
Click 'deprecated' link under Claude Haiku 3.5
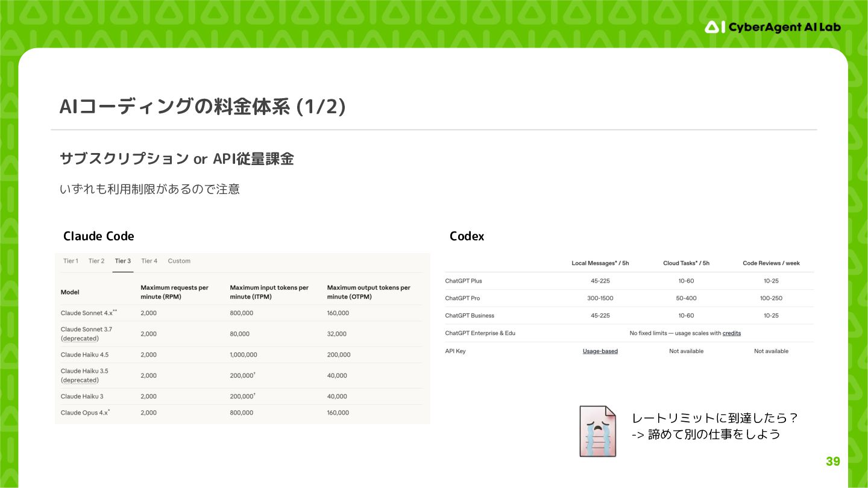click(80, 380)
